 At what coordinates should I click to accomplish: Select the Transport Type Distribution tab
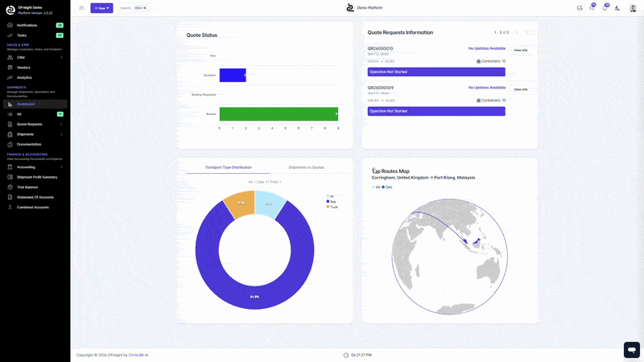click(x=228, y=167)
